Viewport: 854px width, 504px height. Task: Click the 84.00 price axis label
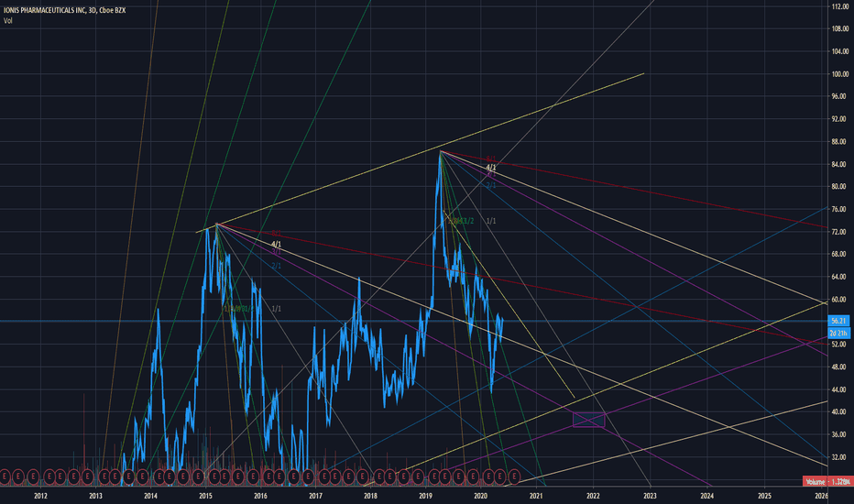(x=840, y=164)
